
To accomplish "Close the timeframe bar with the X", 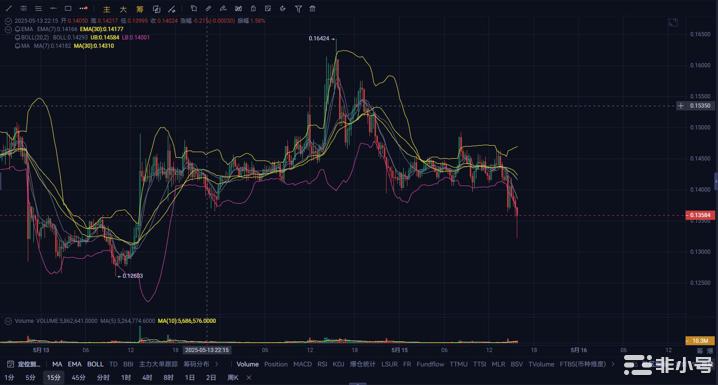I will coord(249,378).
